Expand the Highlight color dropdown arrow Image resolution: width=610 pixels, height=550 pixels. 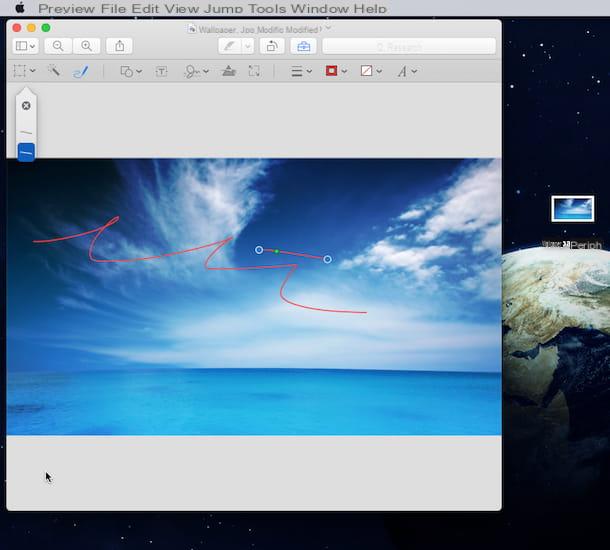point(248,46)
